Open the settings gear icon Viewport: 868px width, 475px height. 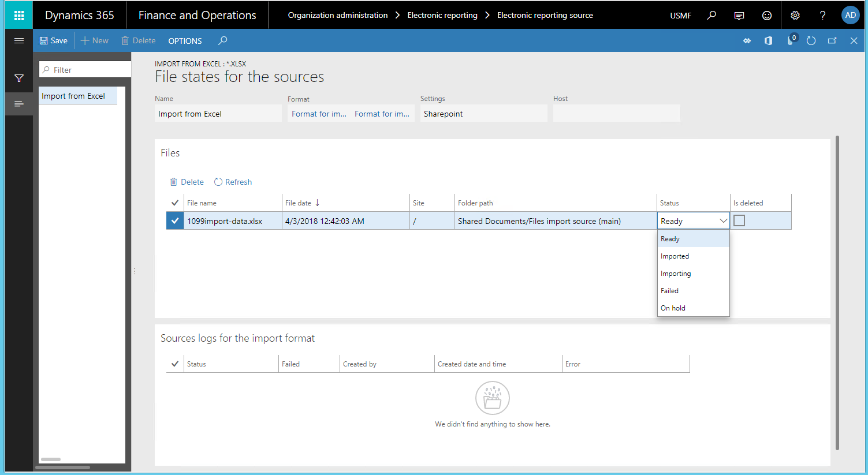(795, 16)
